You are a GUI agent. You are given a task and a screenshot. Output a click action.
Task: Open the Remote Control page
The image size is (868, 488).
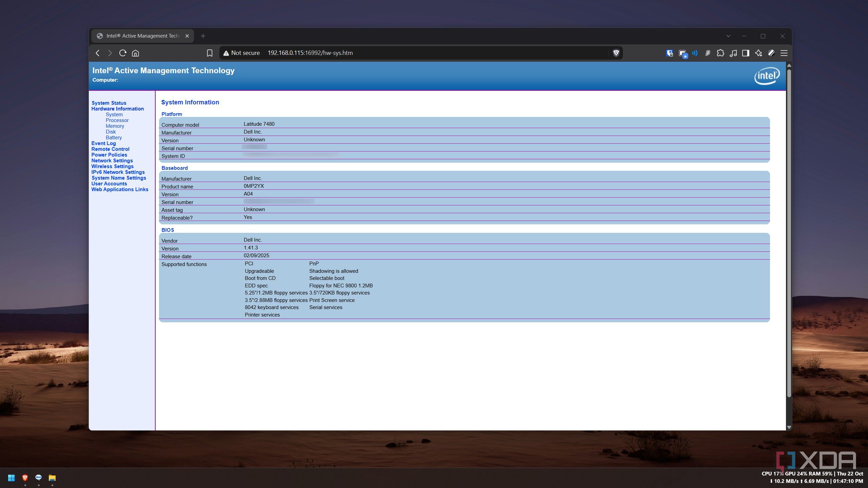[110, 149]
